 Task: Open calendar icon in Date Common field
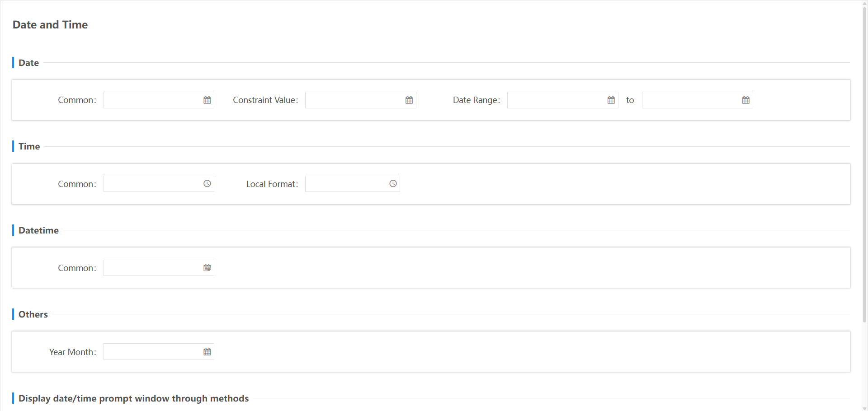[207, 100]
